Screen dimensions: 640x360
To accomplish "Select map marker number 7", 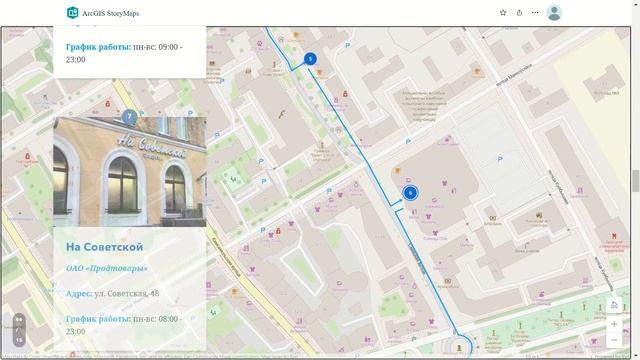I will (130, 117).
